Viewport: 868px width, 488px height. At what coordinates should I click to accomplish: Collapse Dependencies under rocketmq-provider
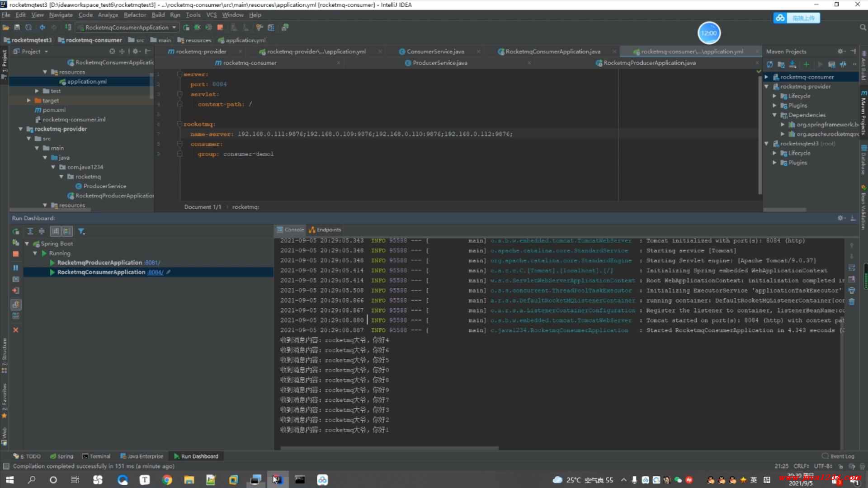click(x=775, y=115)
